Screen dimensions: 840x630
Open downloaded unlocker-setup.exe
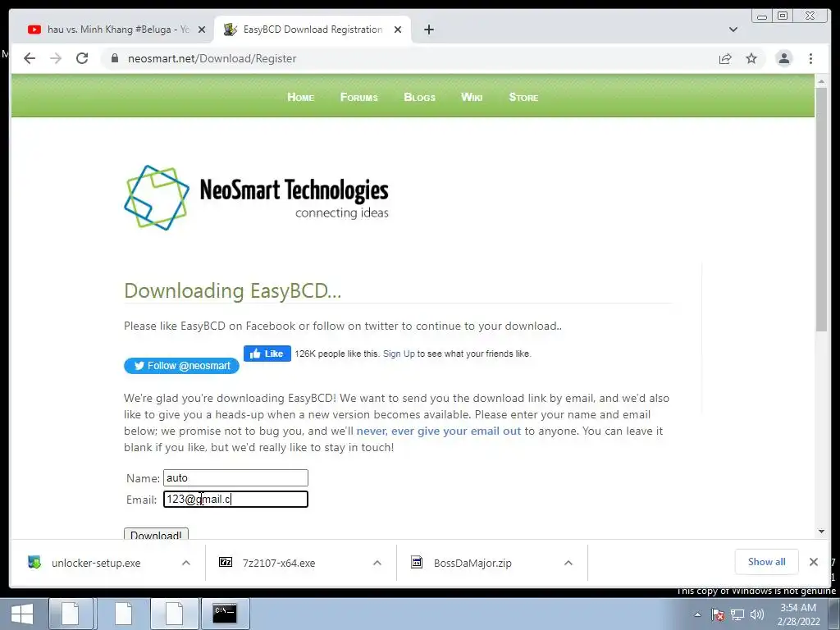click(x=96, y=563)
